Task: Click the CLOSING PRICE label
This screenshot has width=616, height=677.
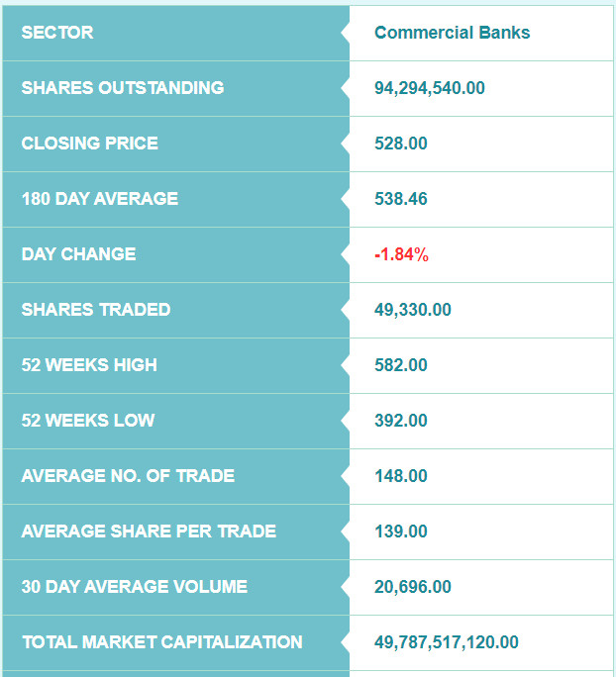Action: coord(90,144)
